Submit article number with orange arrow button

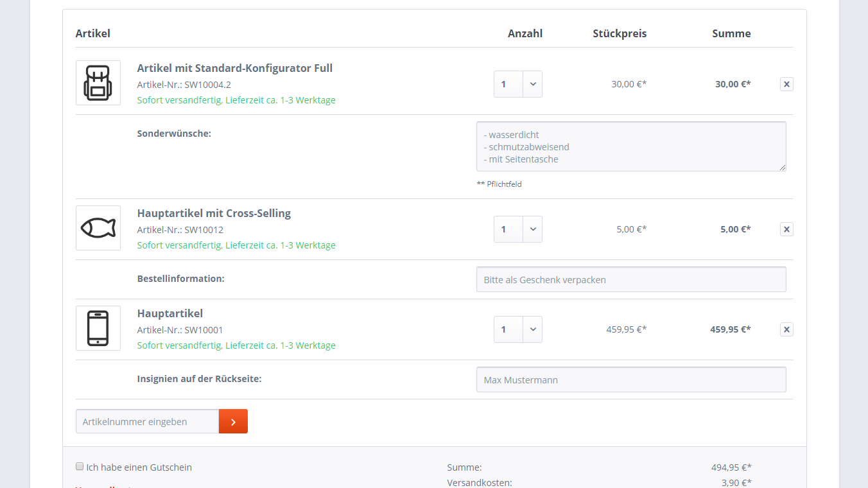coord(233,421)
